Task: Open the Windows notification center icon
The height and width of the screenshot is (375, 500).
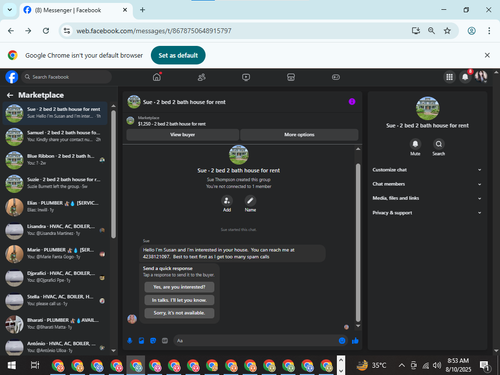Action: pos(484,366)
